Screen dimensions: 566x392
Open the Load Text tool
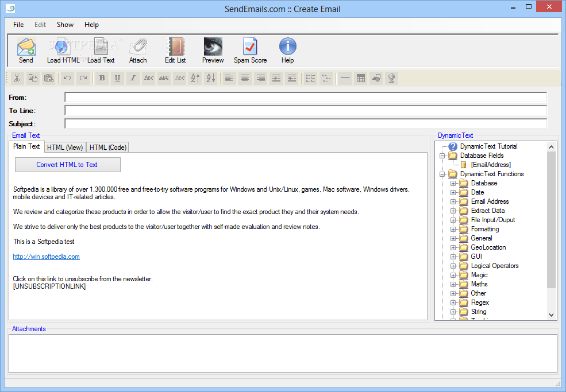[x=101, y=51]
